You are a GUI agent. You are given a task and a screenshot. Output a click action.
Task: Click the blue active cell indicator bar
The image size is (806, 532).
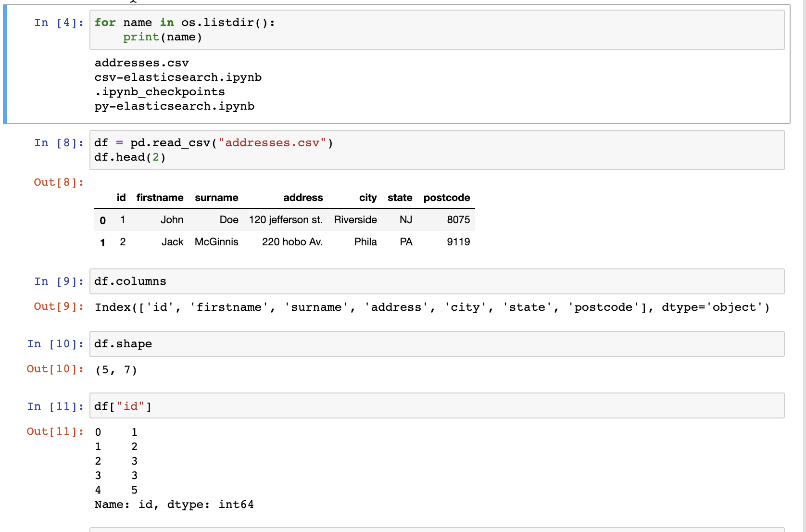(4, 63)
